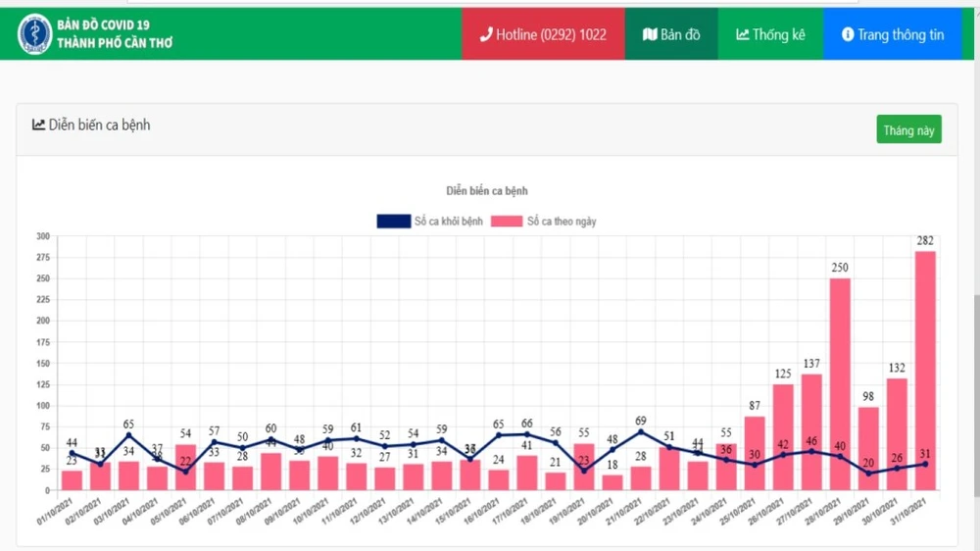
Task: Click the Can Tho health department logo
Action: click(x=34, y=34)
